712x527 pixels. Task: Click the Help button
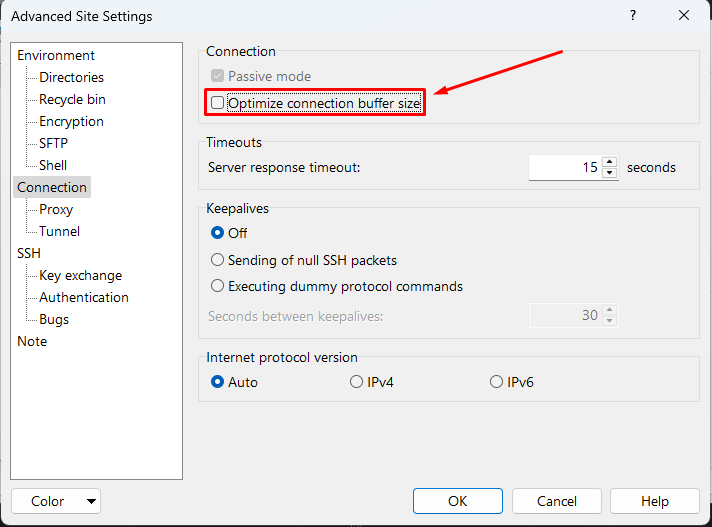(654, 501)
